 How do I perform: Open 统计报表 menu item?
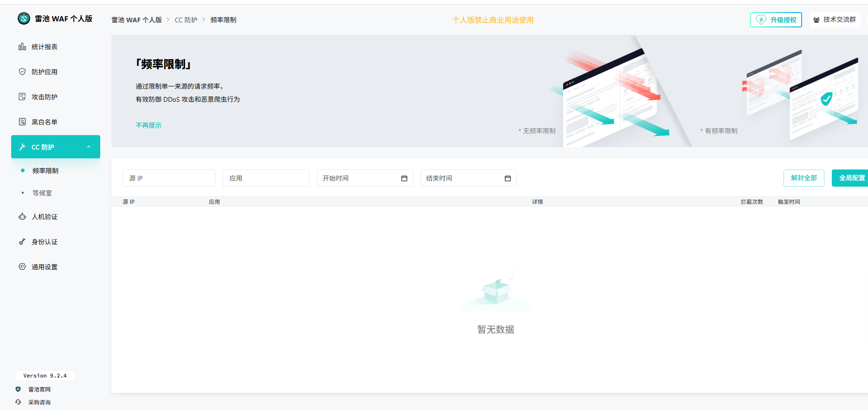point(56,46)
